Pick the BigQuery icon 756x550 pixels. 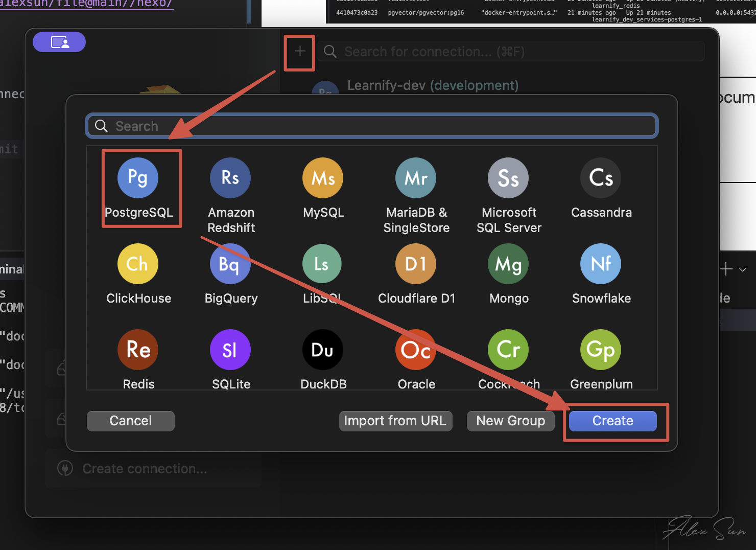(x=230, y=264)
